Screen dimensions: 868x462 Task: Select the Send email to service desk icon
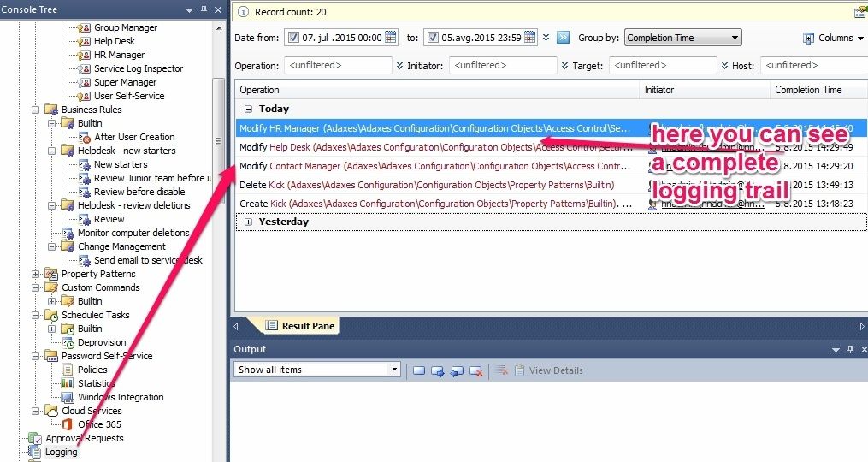[84, 260]
